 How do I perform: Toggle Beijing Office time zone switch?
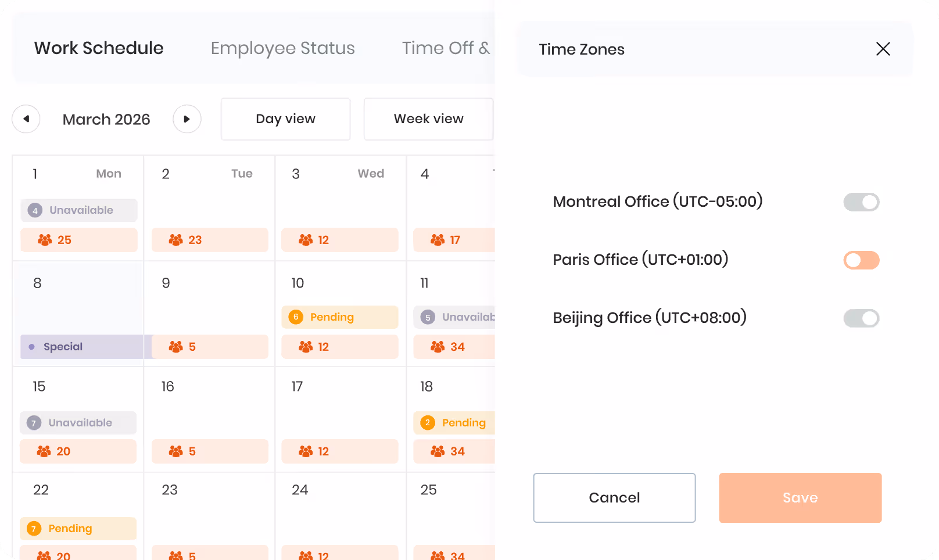(x=861, y=318)
